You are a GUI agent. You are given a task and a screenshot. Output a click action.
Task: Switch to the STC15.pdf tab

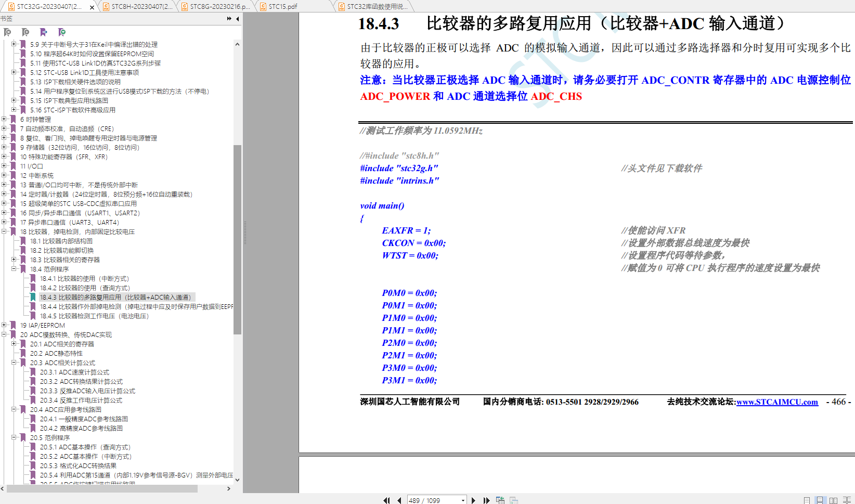click(283, 7)
